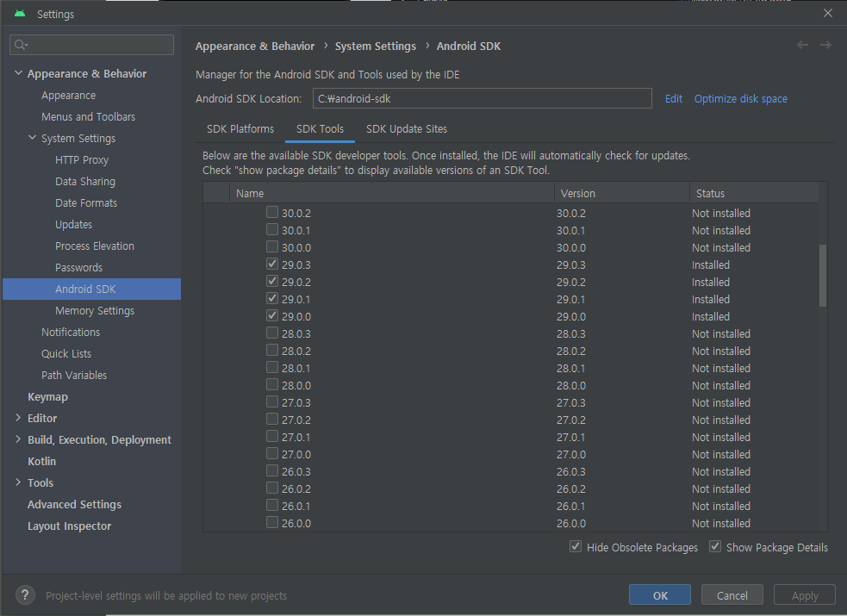Click the Android SDK Location field
Screen dimensions: 847x616
[x=482, y=98]
